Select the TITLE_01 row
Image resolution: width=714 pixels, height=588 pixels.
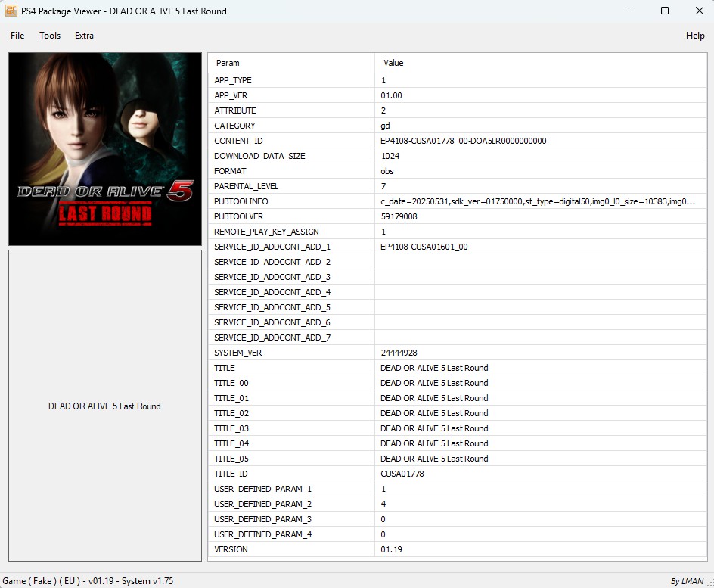coord(458,398)
